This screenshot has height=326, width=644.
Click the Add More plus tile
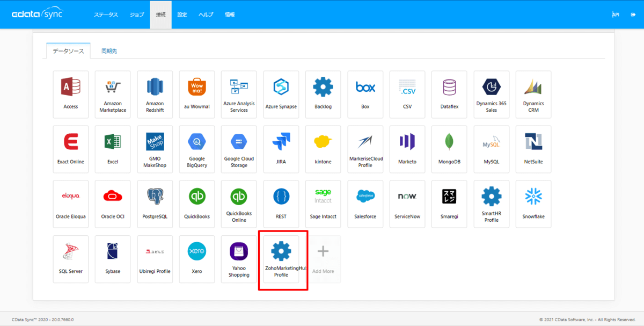tap(323, 259)
